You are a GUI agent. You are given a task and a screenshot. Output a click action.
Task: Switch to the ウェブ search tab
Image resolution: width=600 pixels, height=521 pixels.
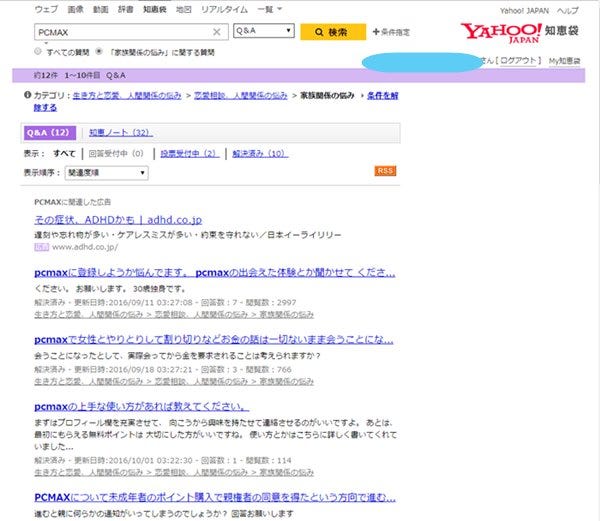pyautogui.click(x=46, y=9)
